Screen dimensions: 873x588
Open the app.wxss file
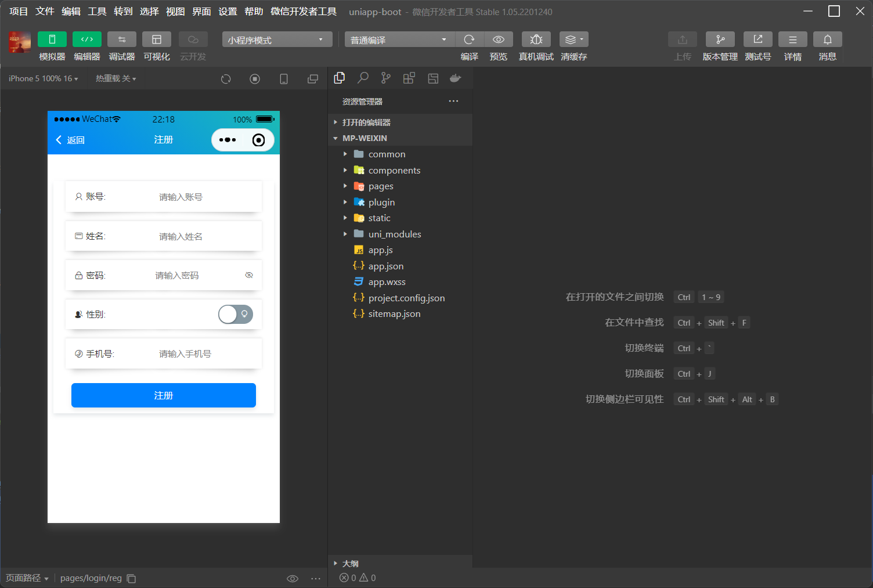point(401,282)
